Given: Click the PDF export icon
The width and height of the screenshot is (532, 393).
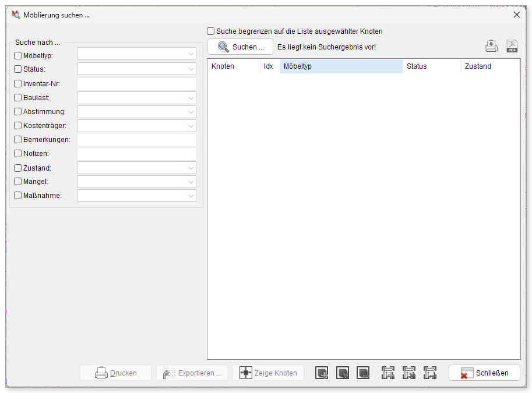Looking at the screenshot, I should 512,46.
